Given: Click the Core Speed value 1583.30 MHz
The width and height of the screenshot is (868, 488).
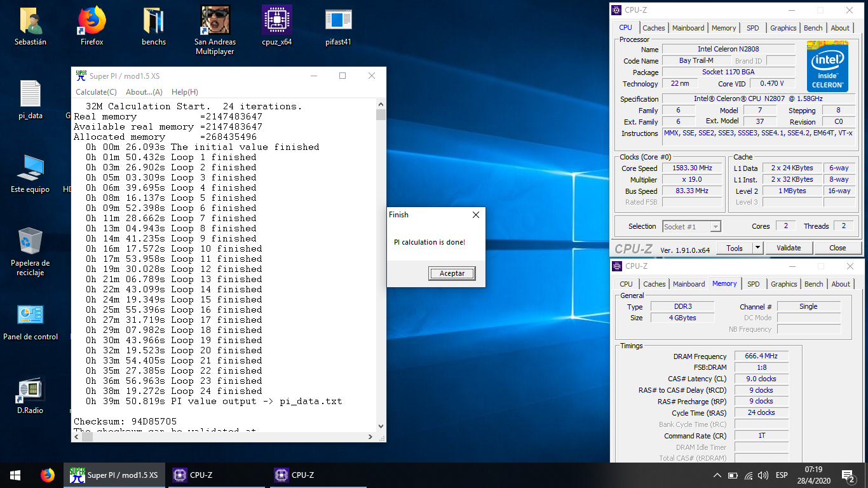Looking at the screenshot, I should (x=692, y=168).
